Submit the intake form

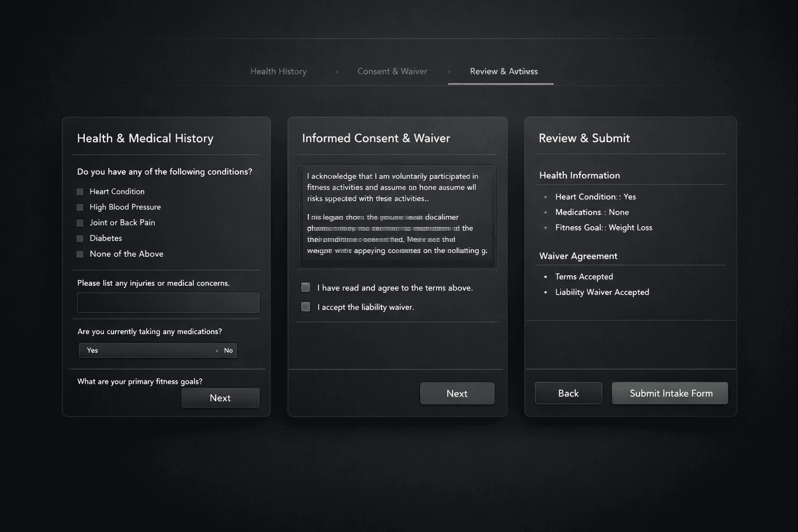coord(670,393)
